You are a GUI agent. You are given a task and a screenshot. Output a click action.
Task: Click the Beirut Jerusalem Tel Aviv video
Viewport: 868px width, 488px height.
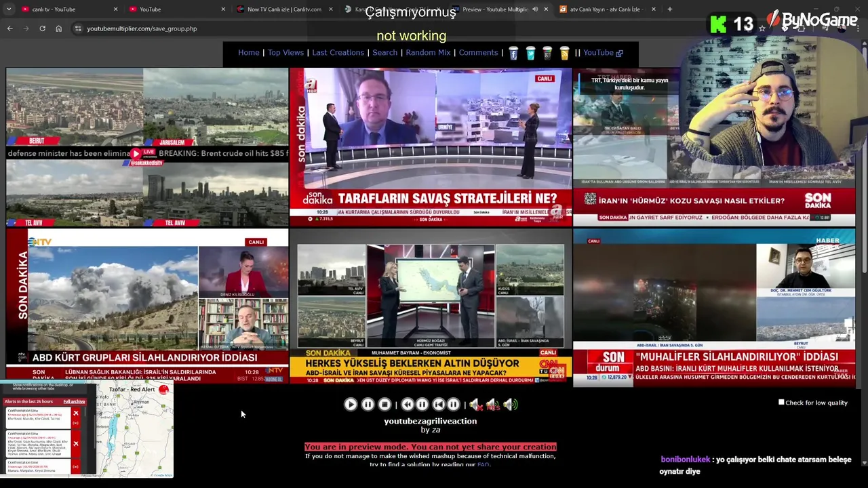click(147, 147)
